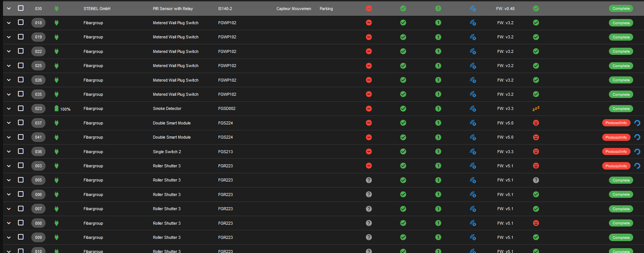Click the red sad face status icon in row 008
Screen dimensions: 644x253
536,223
